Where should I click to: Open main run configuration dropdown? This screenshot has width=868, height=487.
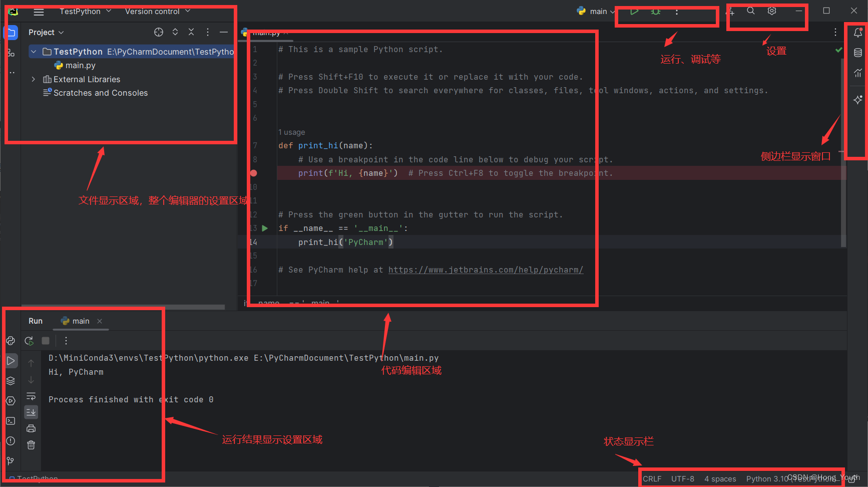(596, 12)
